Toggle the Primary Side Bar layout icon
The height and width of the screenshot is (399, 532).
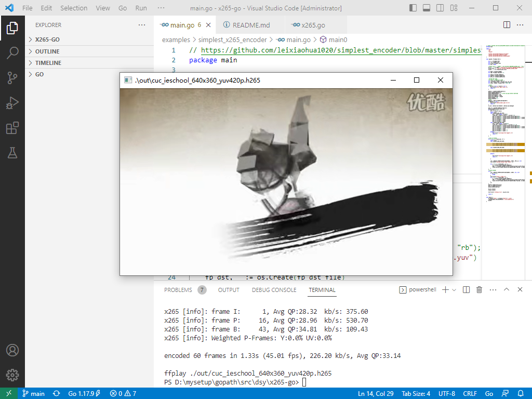tap(413, 8)
